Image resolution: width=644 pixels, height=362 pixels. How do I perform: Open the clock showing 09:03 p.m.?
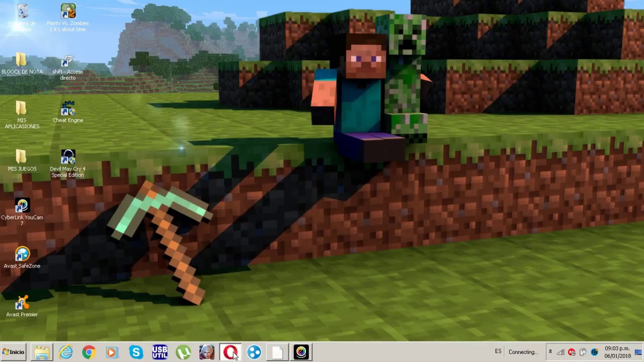click(x=617, y=352)
